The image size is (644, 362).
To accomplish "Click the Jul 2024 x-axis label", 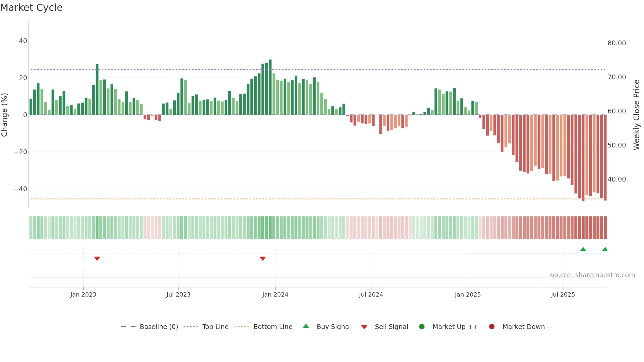I will coord(371,295).
